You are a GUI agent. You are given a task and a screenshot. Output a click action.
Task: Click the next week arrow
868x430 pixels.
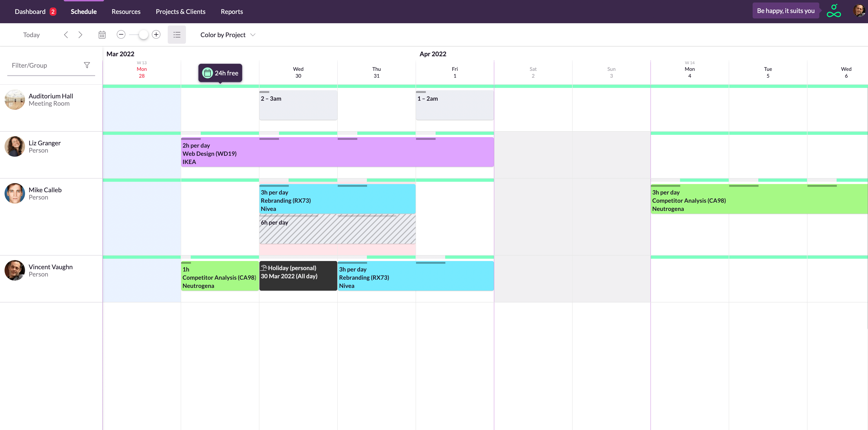point(80,35)
